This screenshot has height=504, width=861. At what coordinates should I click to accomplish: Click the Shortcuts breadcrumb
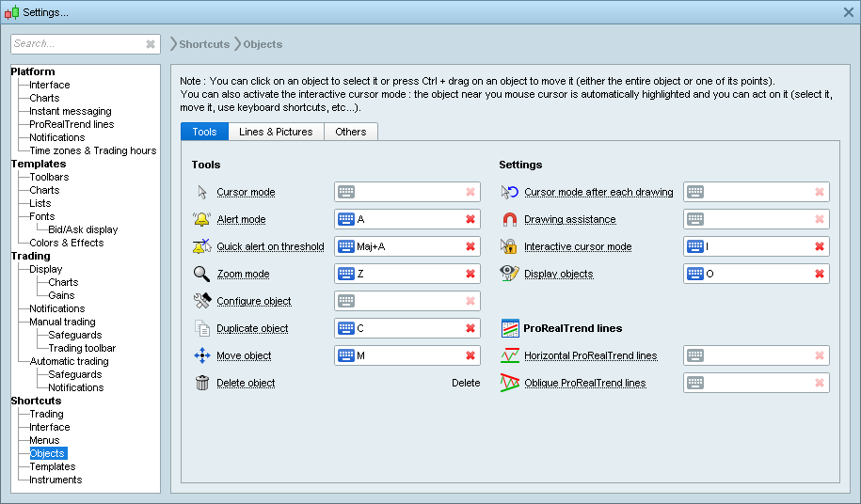(204, 44)
